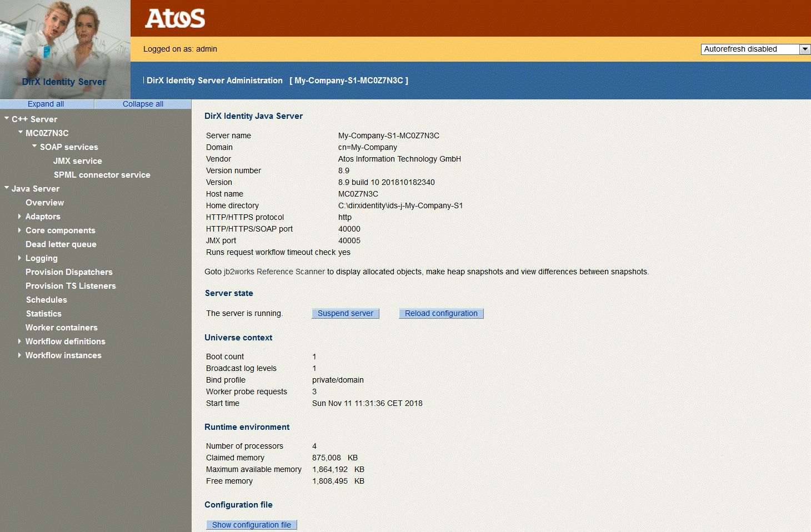
Task: Open the Statistics page
Action: (43, 313)
